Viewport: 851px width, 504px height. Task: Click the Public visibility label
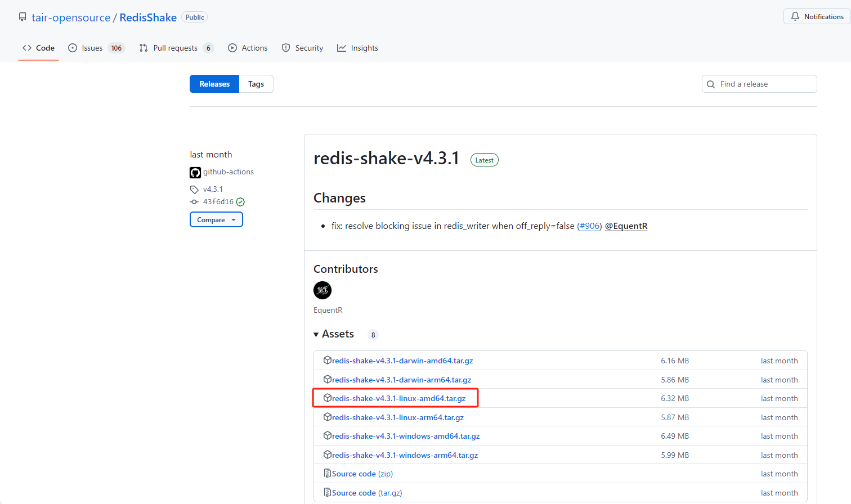pyautogui.click(x=195, y=17)
